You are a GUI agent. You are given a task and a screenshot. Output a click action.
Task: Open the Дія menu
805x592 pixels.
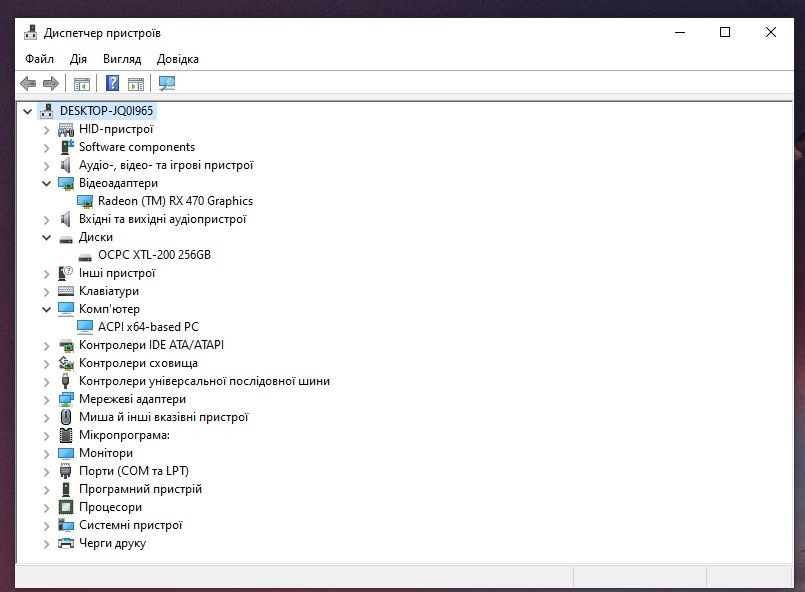click(78, 59)
